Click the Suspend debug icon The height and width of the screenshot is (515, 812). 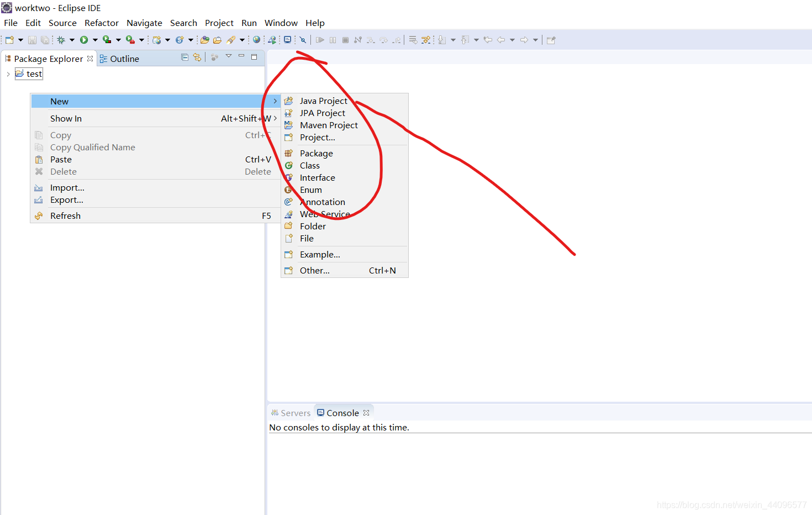coord(333,40)
